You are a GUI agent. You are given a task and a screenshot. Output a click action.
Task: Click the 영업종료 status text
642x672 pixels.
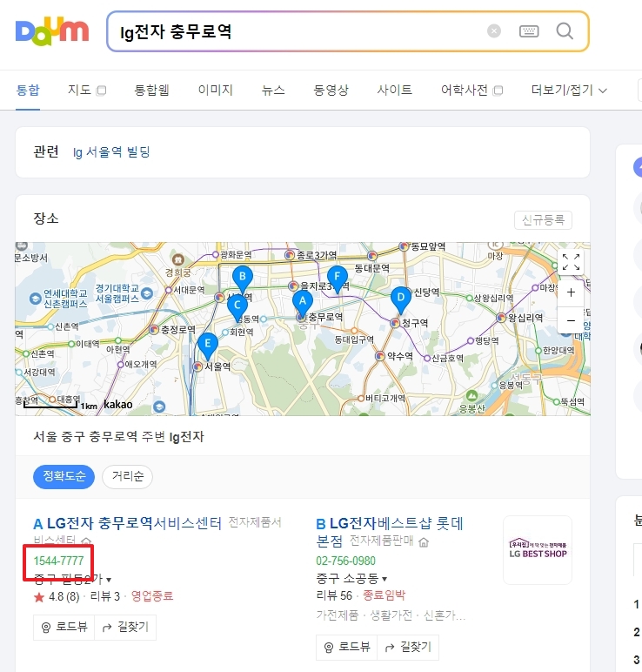(x=152, y=596)
